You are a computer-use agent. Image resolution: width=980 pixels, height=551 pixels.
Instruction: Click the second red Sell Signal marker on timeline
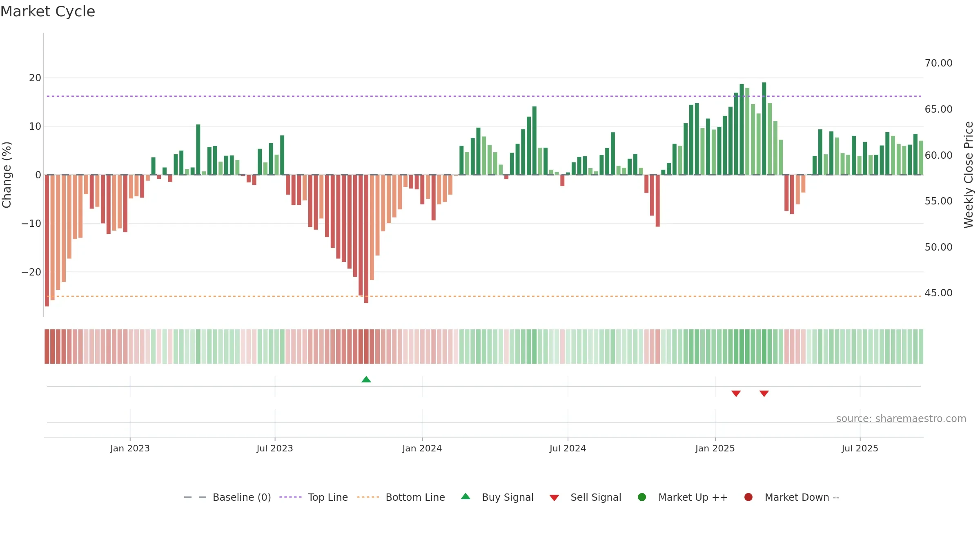(764, 393)
